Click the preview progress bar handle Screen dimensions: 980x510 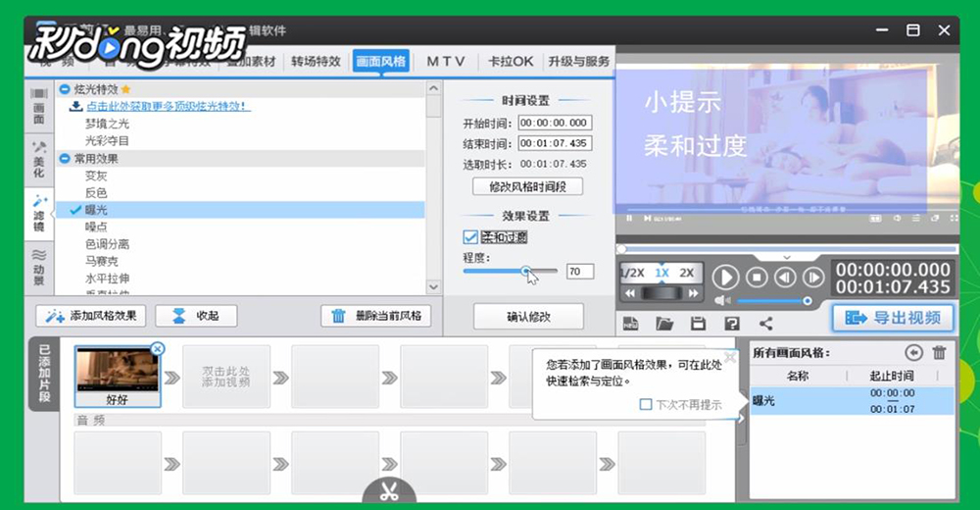click(x=622, y=249)
